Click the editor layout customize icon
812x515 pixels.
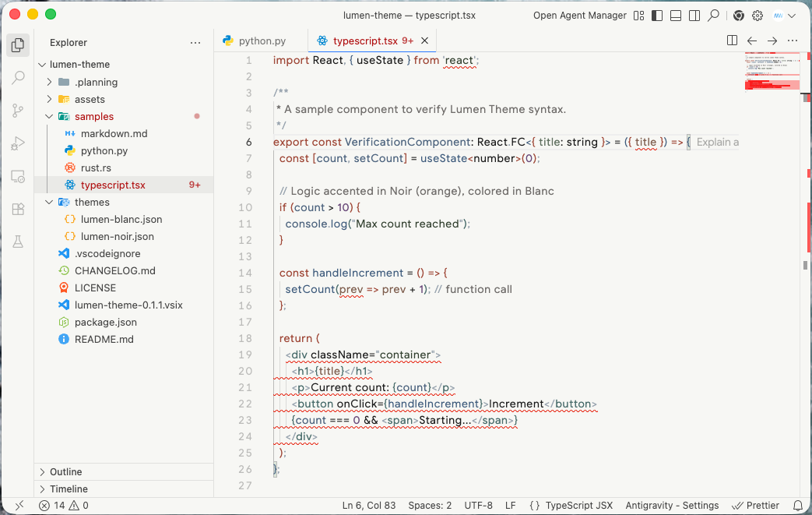click(639, 16)
